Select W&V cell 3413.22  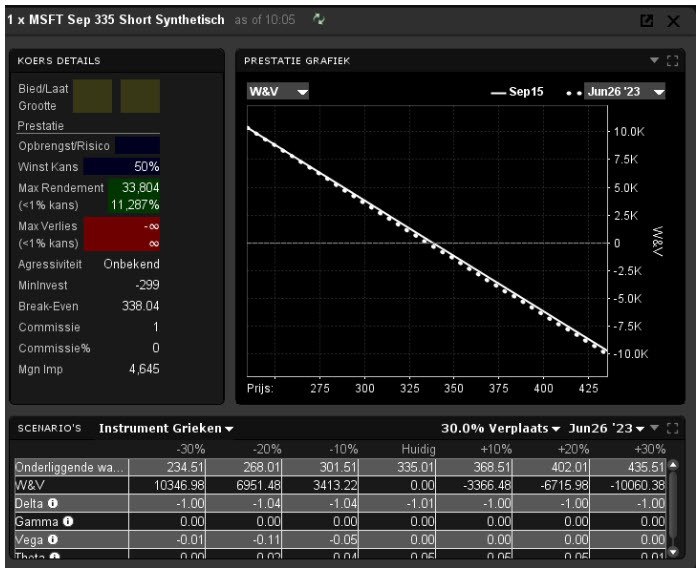(x=321, y=485)
